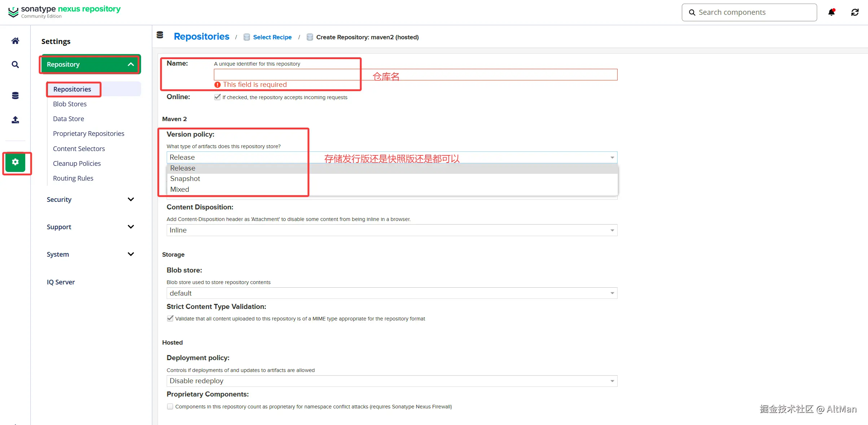Select Mixed from the version policy list
This screenshot has width=868, height=425.
(x=180, y=189)
